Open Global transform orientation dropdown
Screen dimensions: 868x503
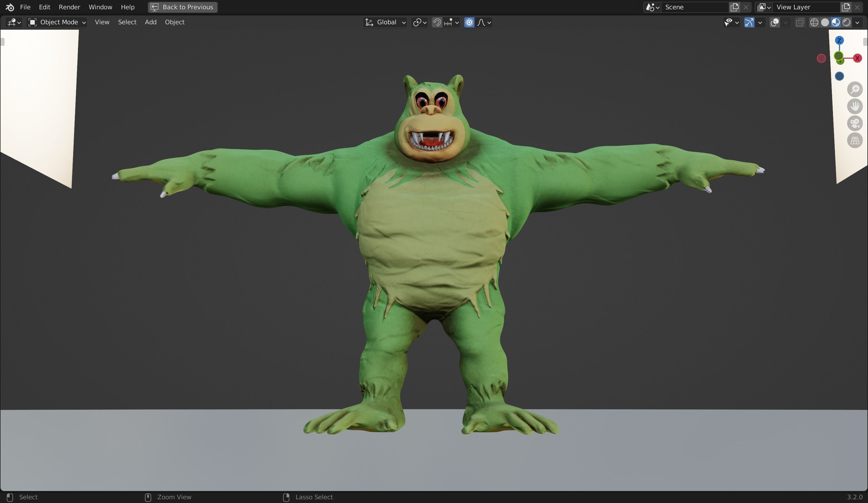tap(385, 22)
